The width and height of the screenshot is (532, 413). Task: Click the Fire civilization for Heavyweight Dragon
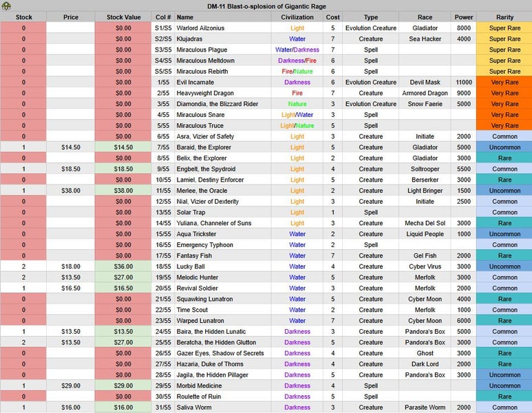click(297, 93)
